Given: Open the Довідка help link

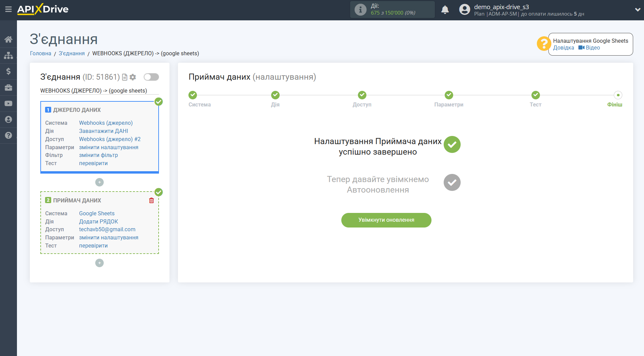Looking at the screenshot, I should coord(564,48).
